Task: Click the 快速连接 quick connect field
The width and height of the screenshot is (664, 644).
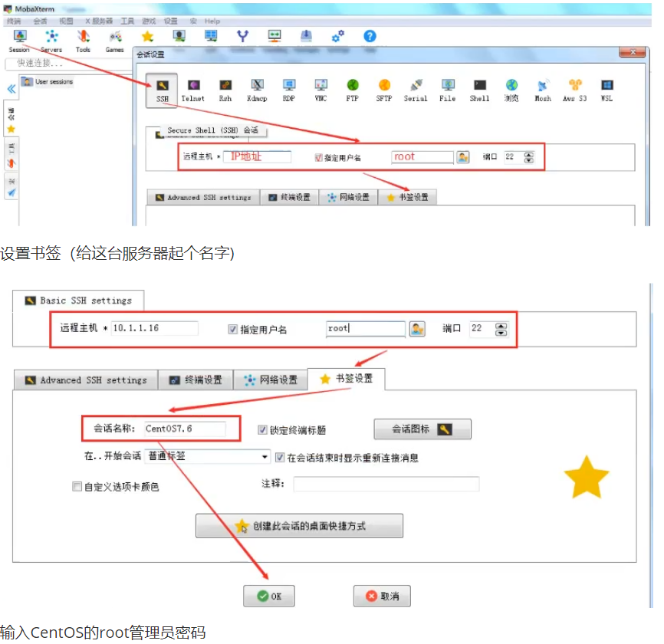Action: pyautogui.click(x=67, y=64)
